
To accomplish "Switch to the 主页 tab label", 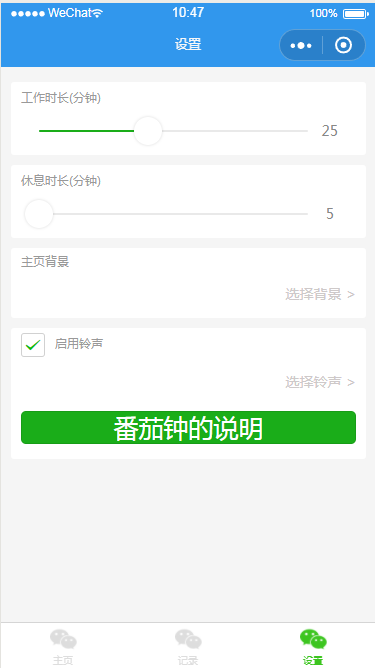I will pyautogui.click(x=63, y=660).
